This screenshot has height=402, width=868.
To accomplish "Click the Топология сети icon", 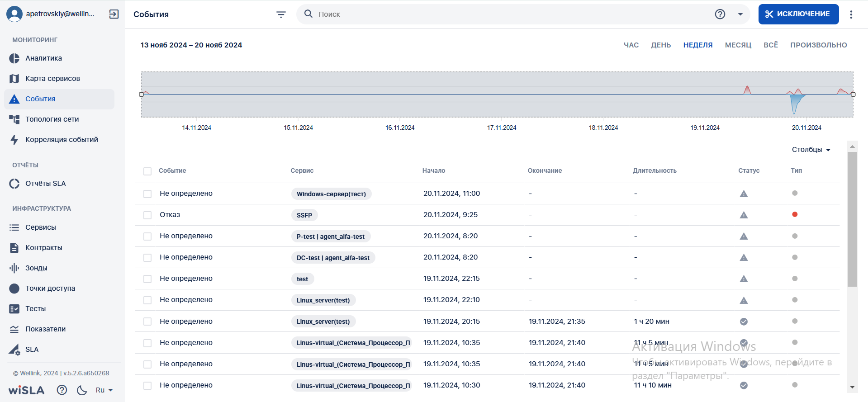I will tap(14, 119).
